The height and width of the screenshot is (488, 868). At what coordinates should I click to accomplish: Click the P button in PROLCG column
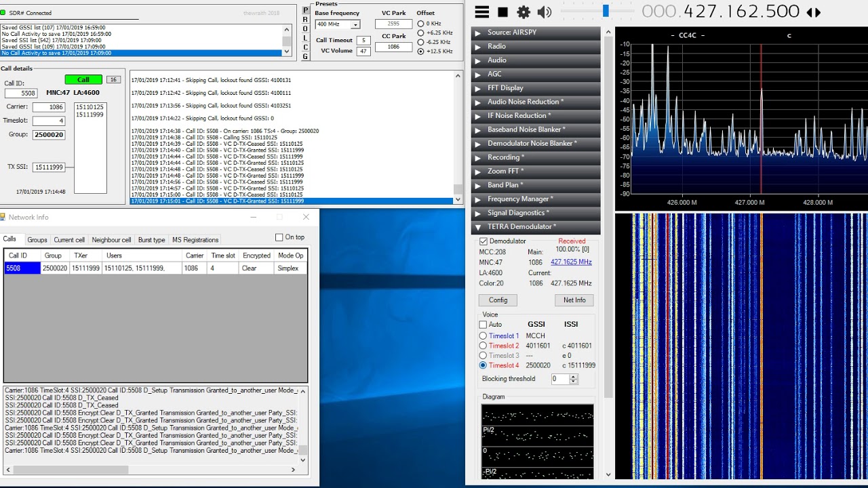point(305,10)
